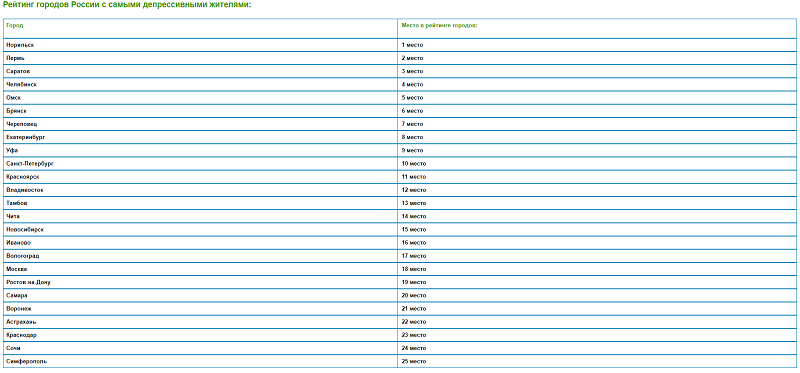Click the Челябинск city cell
This screenshot has height=373, width=800.
pos(201,85)
